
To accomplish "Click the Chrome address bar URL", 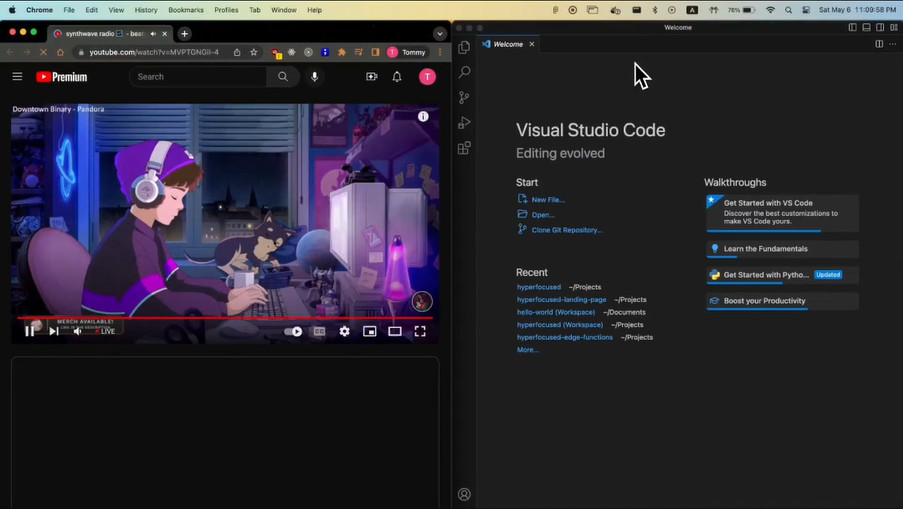I will point(154,52).
